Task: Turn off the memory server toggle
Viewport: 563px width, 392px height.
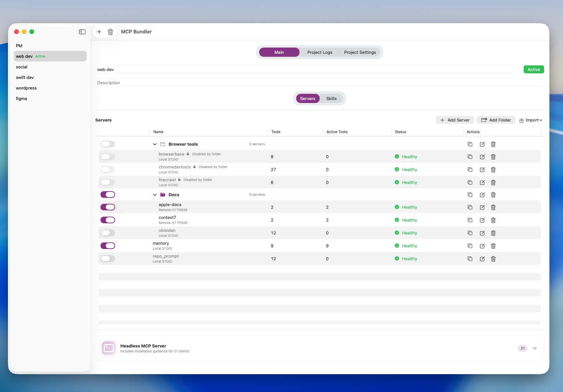Action: pyautogui.click(x=108, y=246)
